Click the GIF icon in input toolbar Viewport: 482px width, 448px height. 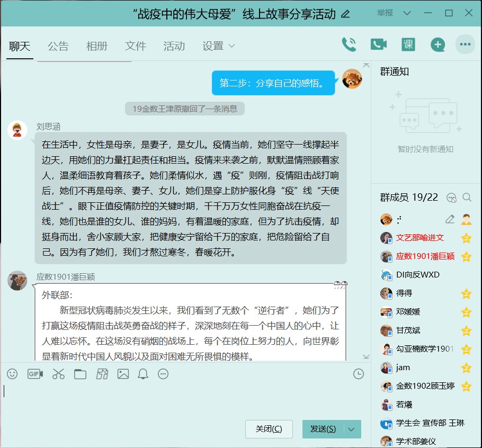pyautogui.click(x=35, y=374)
